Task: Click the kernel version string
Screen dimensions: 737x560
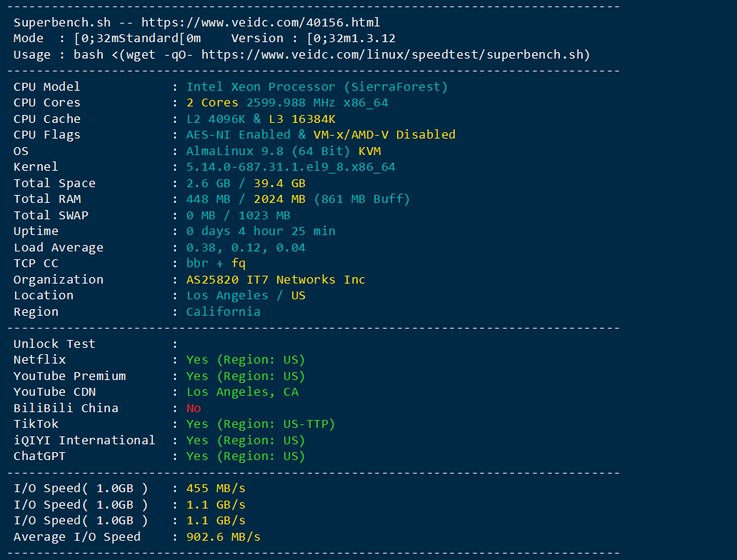Action: click(x=291, y=167)
